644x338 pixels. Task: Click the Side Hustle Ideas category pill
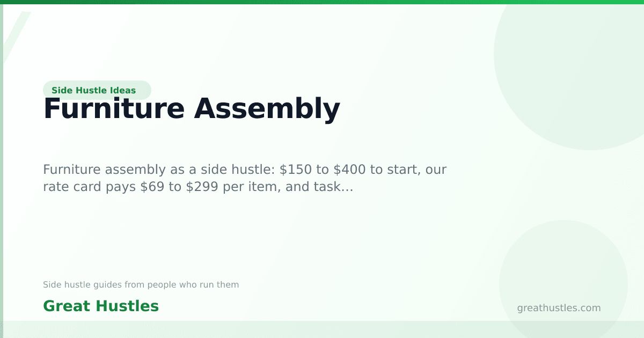97,90
